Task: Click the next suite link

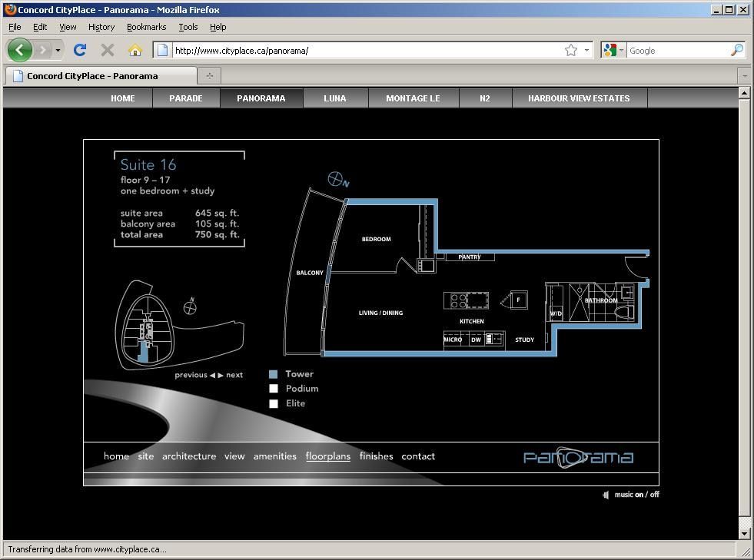Action: point(234,375)
